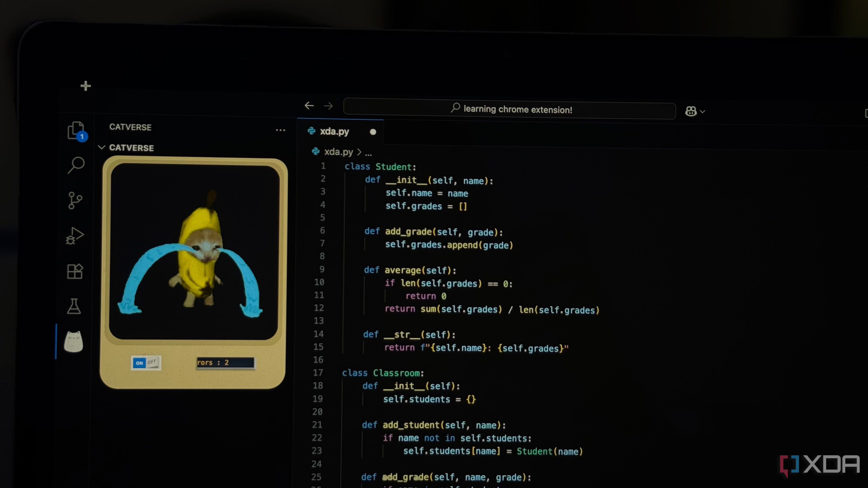
Task: Open the Extensions icon
Action: [75, 271]
